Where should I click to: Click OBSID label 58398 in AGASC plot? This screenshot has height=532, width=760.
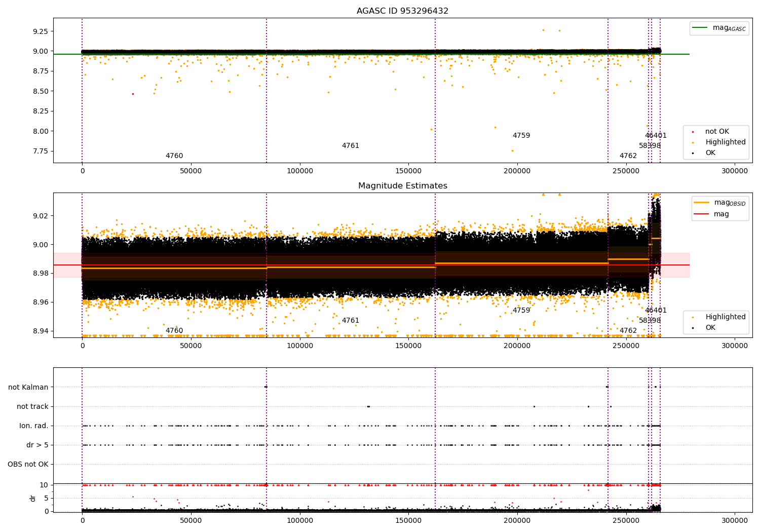click(x=650, y=146)
